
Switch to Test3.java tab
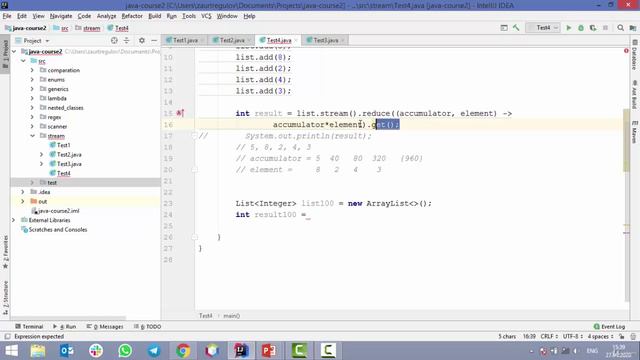325,40
